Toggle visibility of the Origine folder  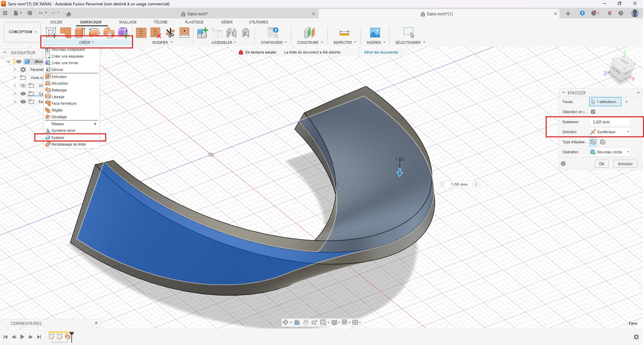[x=23, y=86]
